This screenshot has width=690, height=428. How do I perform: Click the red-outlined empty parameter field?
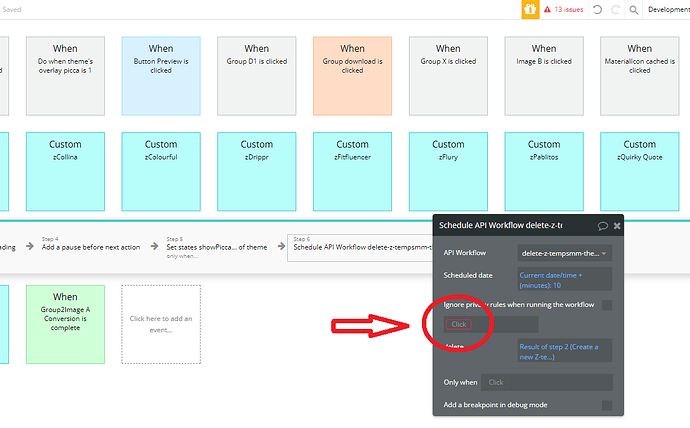point(491,324)
